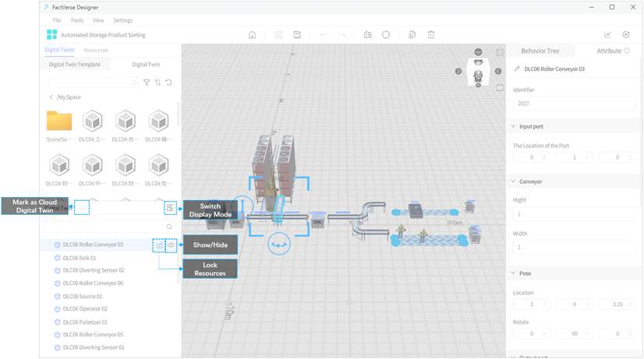Toggle visibility of DLC06 Roller Conveyor 03
This screenshot has height=359, width=644.
click(x=171, y=245)
